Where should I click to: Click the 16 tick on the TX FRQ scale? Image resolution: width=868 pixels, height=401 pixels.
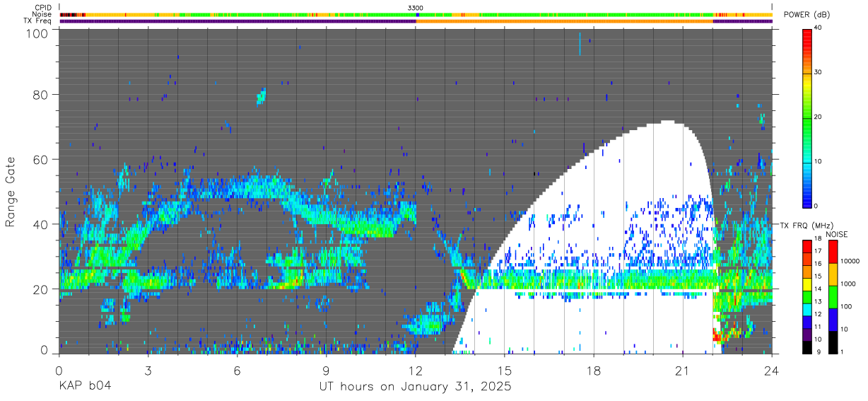818,263
